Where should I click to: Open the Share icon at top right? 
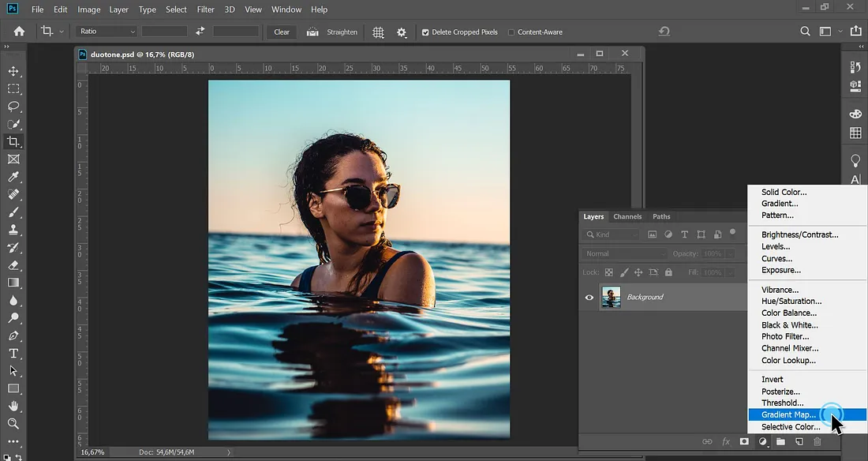pyautogui.click(x=856, y=32)
